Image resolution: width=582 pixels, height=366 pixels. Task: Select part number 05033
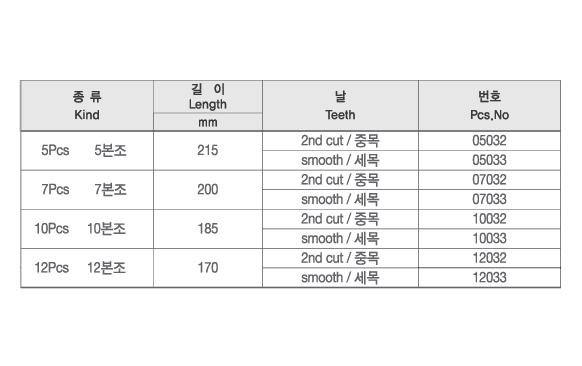pos(489,160)
